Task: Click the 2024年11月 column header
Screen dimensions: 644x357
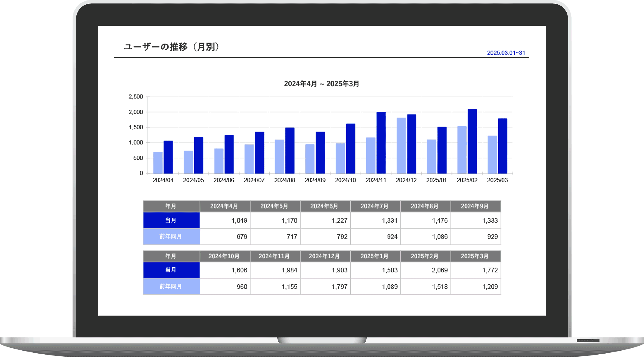Action: 275,256
